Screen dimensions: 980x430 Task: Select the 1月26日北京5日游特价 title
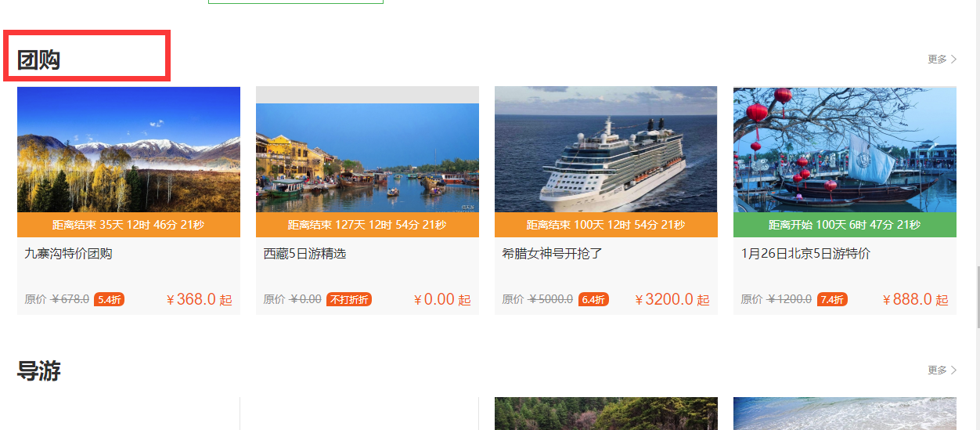[x=805, y=254]
